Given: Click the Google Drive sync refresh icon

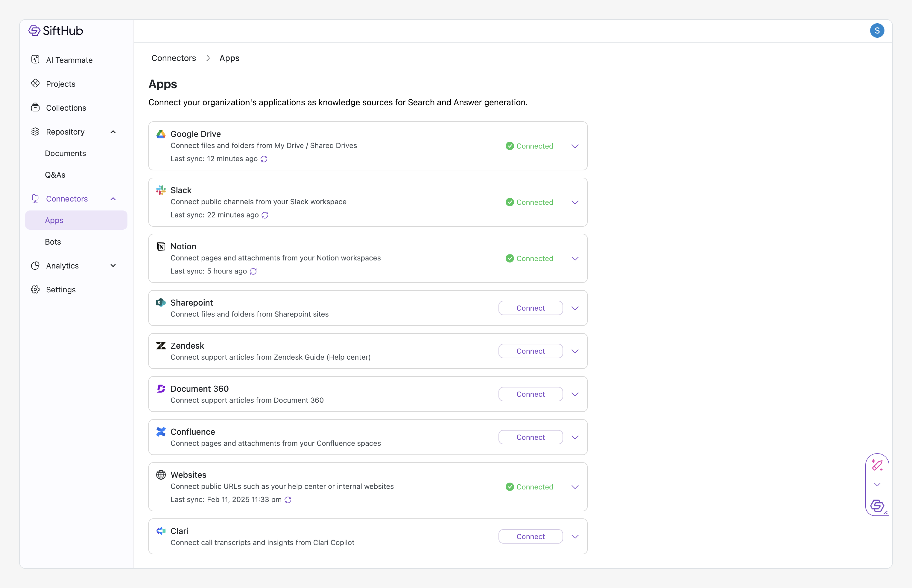Looking at the screenshot, I should [x=264, y=159].
